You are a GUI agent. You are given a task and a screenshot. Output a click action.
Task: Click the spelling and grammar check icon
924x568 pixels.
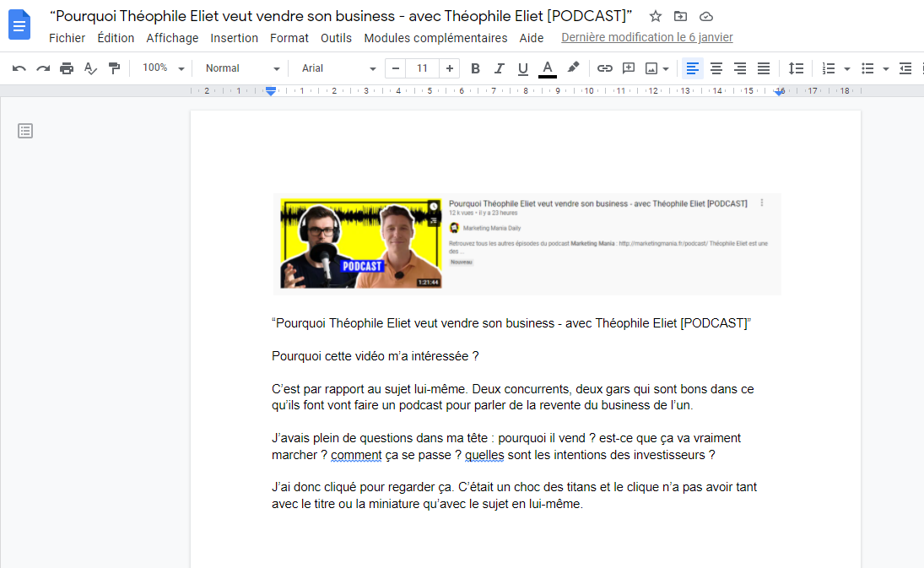pyautogui.click(x=90, y=68)
